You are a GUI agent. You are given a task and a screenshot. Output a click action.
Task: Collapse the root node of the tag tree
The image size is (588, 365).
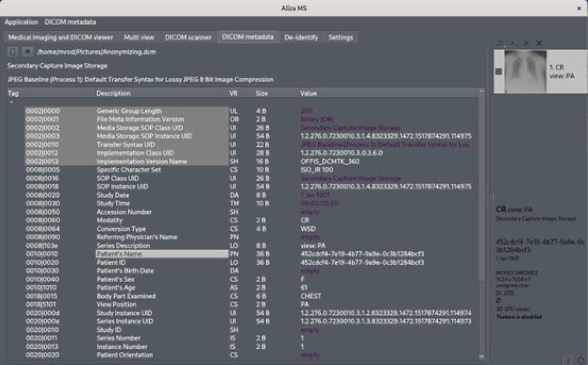click(11, 102)
